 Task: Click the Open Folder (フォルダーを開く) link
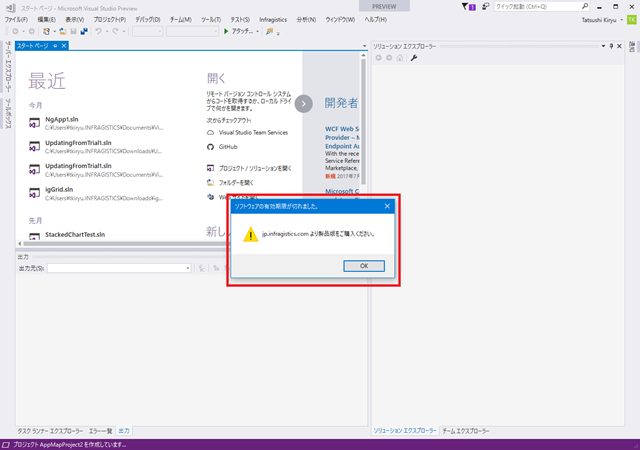coord(236,183)
